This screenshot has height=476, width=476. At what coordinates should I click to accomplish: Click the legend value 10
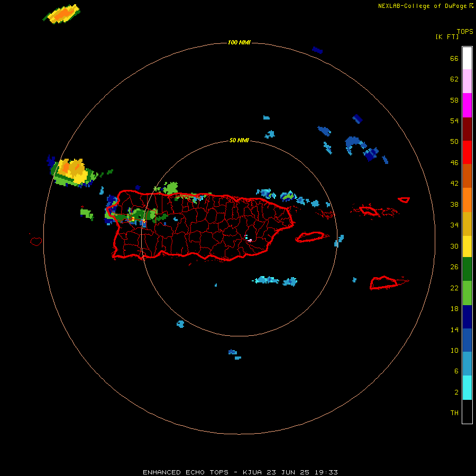pos(454,350)
